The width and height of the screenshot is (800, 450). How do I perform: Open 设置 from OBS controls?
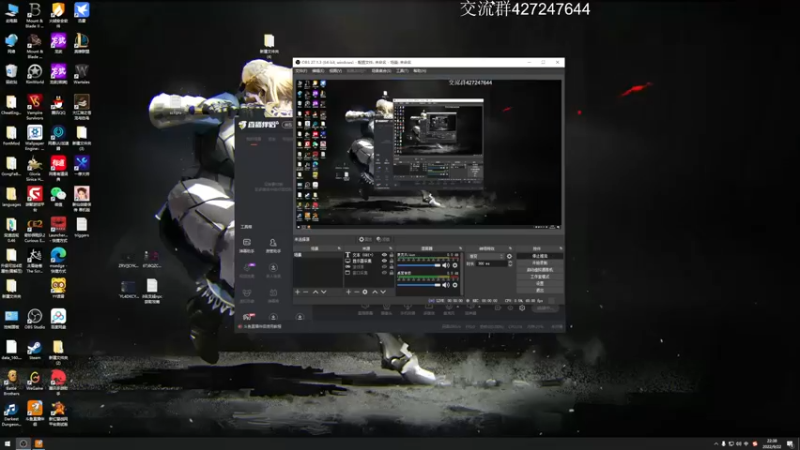(x=539, y=283)
